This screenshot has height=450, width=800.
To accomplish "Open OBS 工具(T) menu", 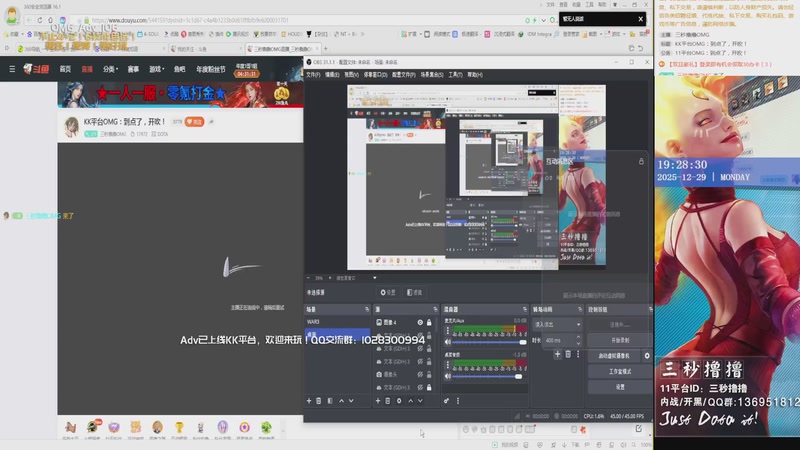I will click(x=455, y=75).
